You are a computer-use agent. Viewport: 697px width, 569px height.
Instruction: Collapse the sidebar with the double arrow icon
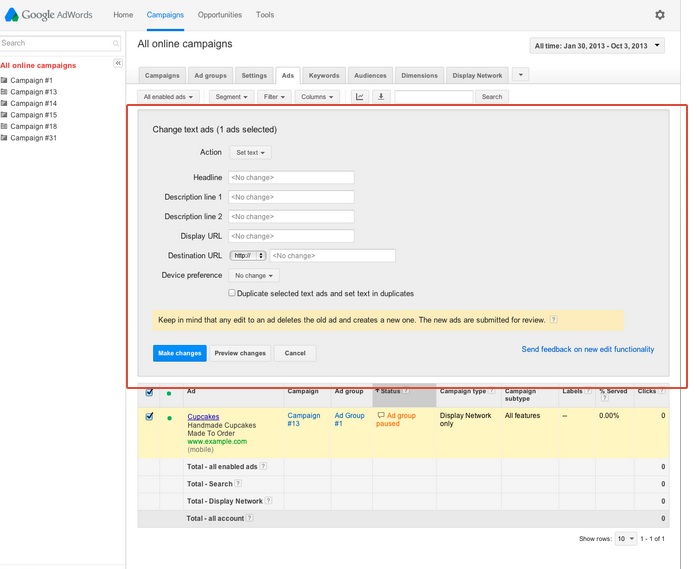pyautogui.click(x=118, y=63)
